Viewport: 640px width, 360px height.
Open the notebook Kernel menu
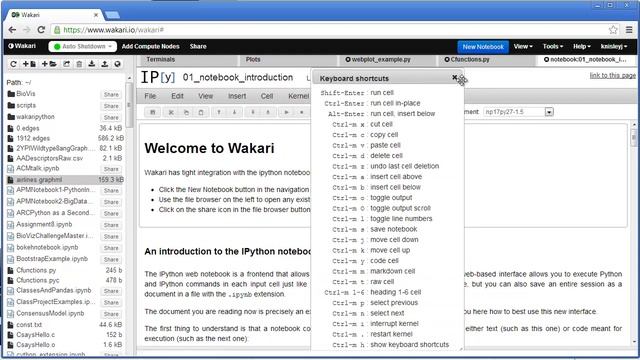(298, 96)
